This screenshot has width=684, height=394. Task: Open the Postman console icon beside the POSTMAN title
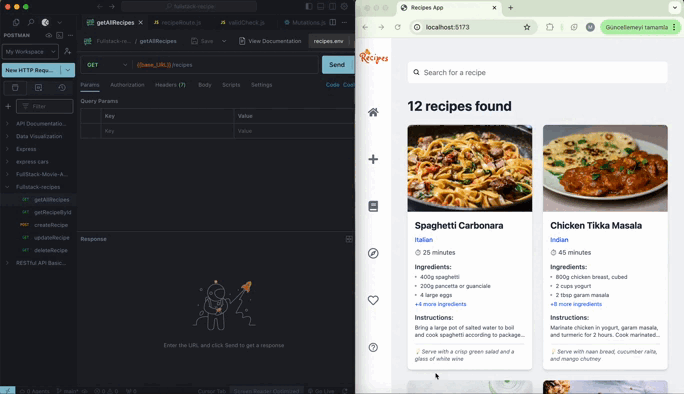point(59,35)
